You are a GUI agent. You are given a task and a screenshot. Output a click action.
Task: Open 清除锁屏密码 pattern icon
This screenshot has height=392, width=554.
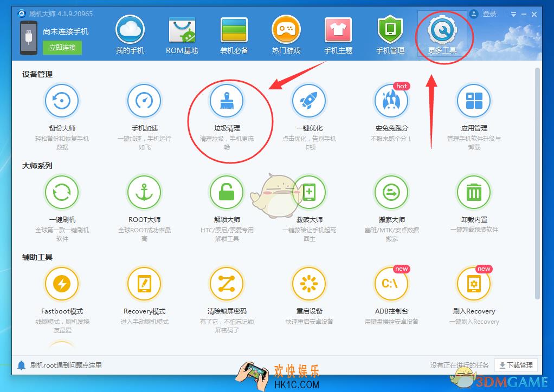pyautogui.click(x=227, y=284)
